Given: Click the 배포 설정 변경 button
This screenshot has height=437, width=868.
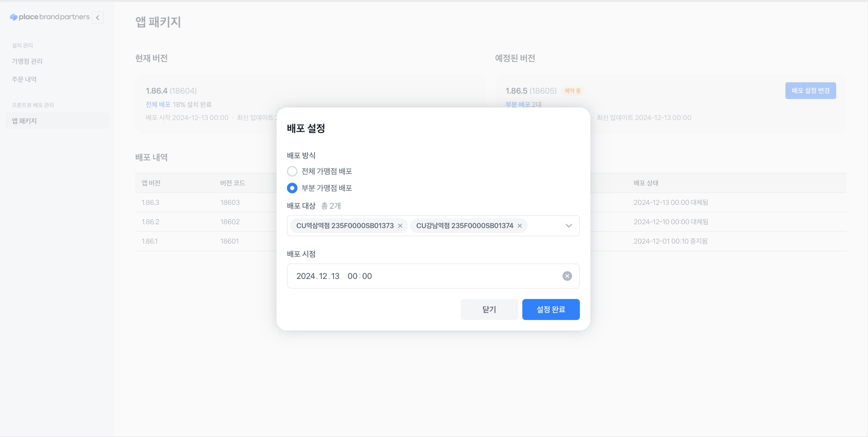Looking at the screenshot, I should (810, 91).
